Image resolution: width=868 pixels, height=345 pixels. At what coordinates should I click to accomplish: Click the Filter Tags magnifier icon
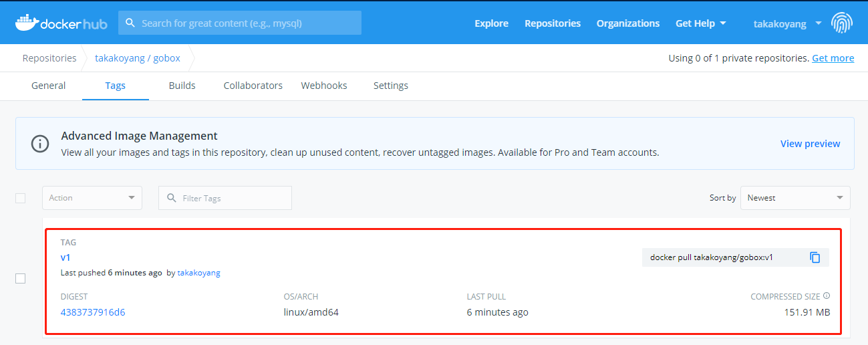(172, 198)
